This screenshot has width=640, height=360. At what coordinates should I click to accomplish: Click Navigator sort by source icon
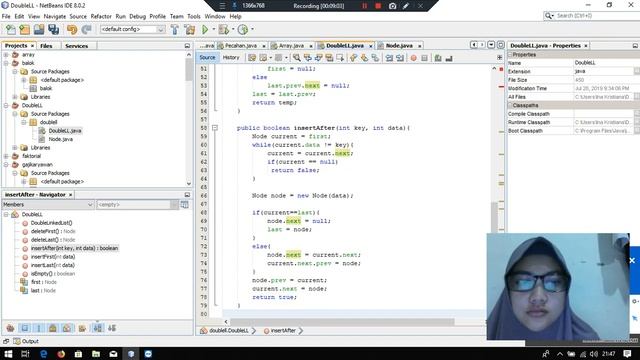[x=112, y=328]
